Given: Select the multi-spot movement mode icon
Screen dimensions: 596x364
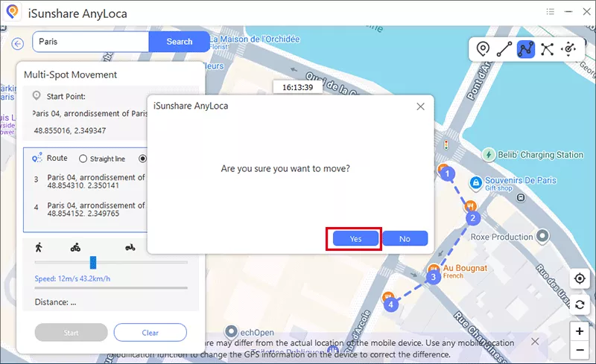Looking at the screenshot, I should [526, 49].
